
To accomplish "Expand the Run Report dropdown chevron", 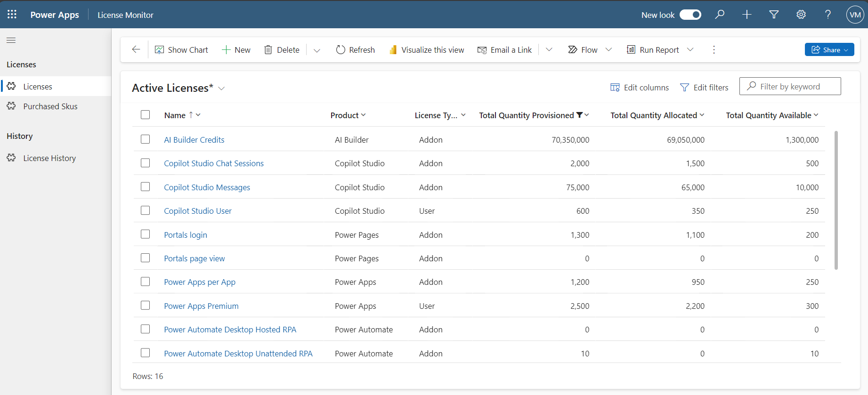I will [x=690, y=49].
